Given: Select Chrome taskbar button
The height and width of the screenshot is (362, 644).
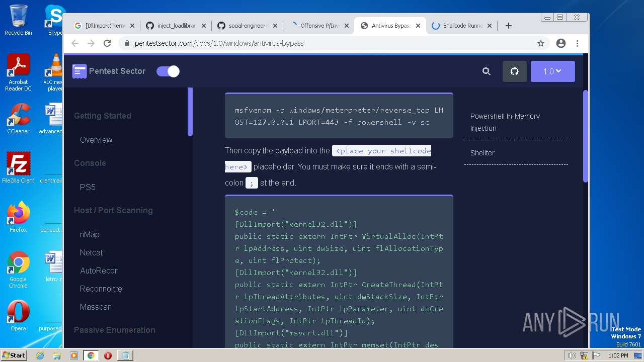Looking at the screenshot, I should tap(91, 355).
